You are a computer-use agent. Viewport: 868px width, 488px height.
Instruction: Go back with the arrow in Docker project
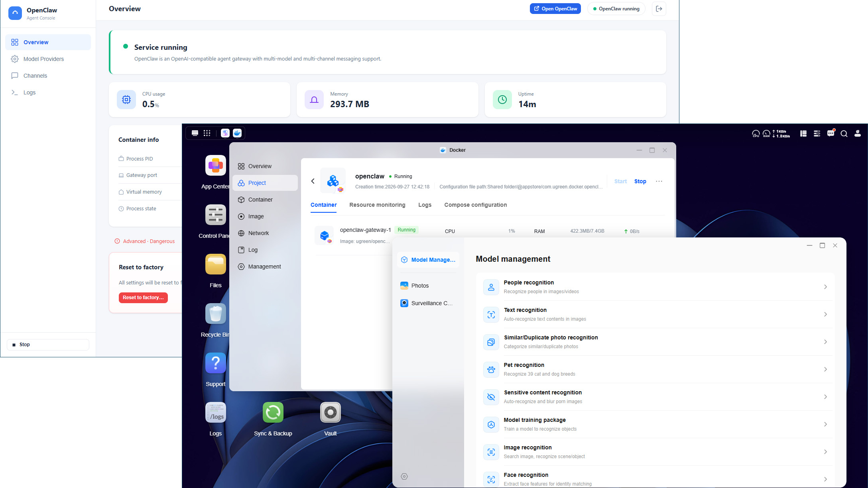click(313, 181)
